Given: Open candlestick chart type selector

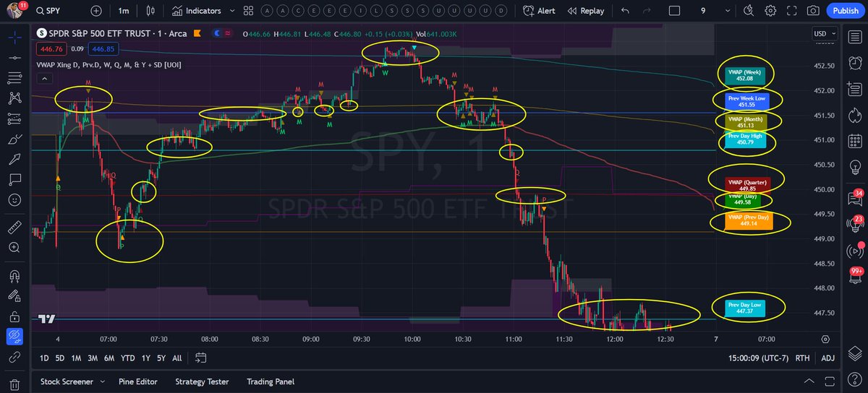Looking at the screenshot, I should point(150,11).
